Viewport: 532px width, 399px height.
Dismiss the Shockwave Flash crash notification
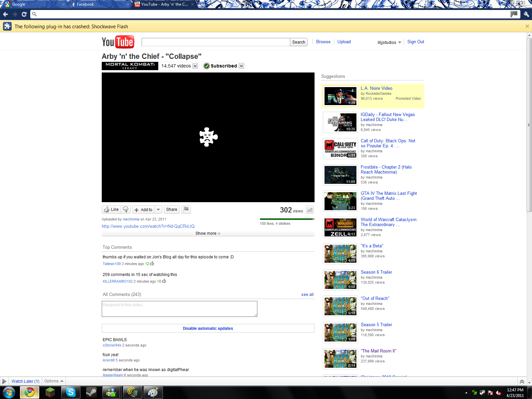(x=527, y=26)
